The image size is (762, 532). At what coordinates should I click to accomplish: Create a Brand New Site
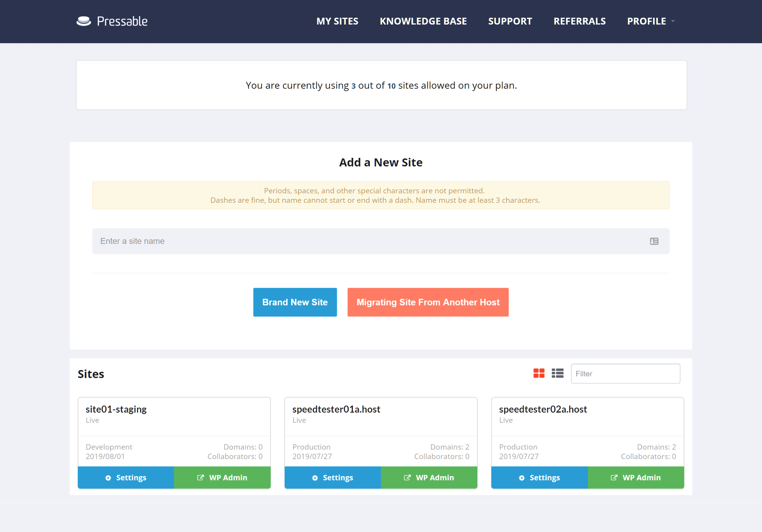295,302
